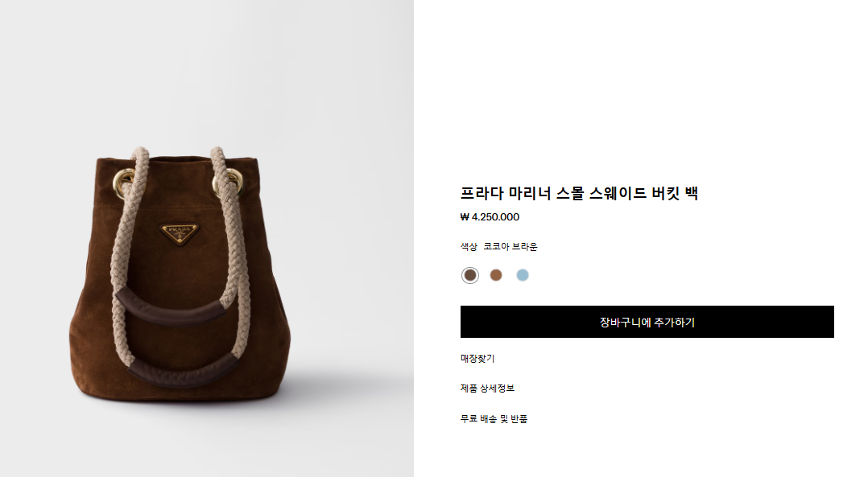
Task: Click the 장바구니에 추가하기 button
Action: [647, 322]
